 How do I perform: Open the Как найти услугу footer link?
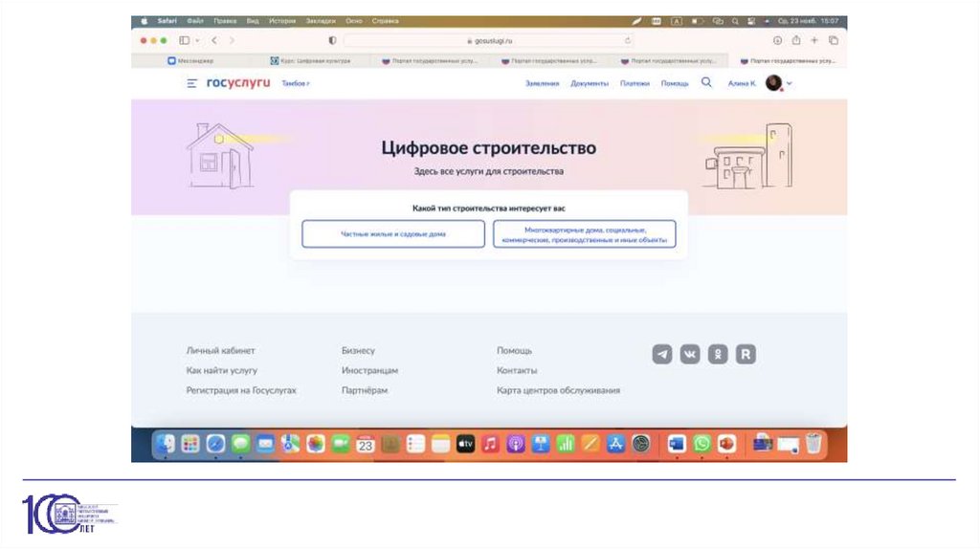pyautogui.click(x=222, y=370)
